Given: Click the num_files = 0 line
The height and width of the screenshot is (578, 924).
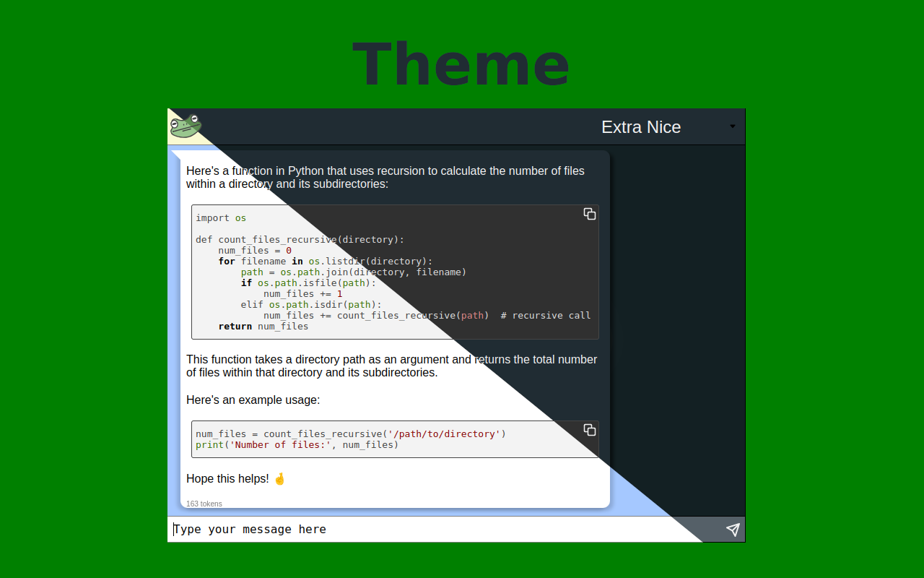Looking at the screenshot, I should (x=255, y=250).
